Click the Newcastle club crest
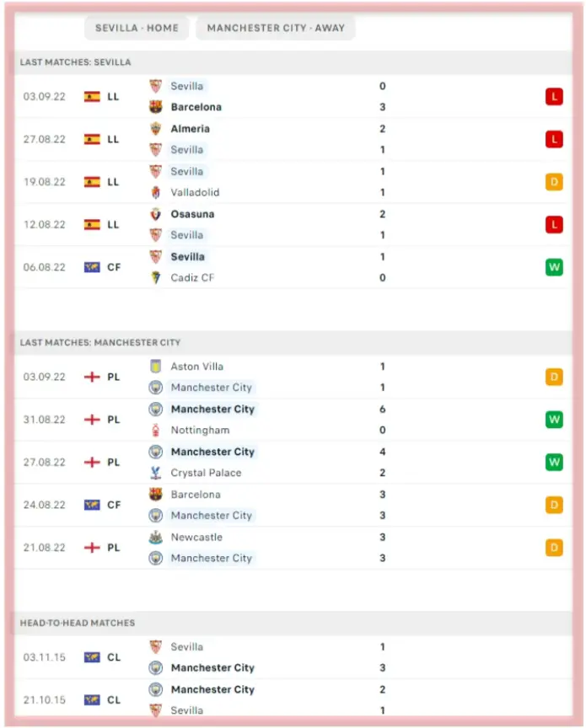This screenshot has height=728, width=586. tap(155, 537)
